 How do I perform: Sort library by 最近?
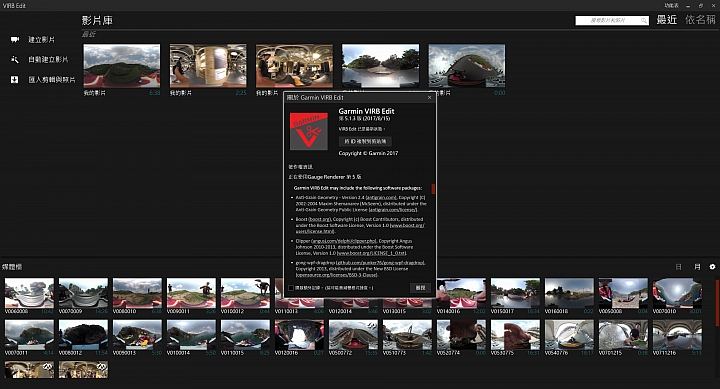667,20
